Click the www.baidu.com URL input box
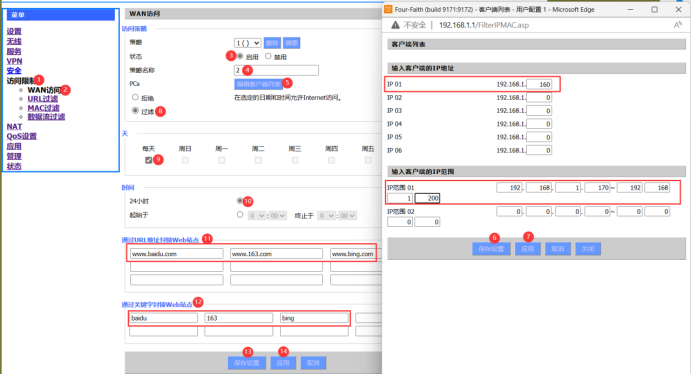Viewport: 692px width, 374px height. (x=177, y=254)
